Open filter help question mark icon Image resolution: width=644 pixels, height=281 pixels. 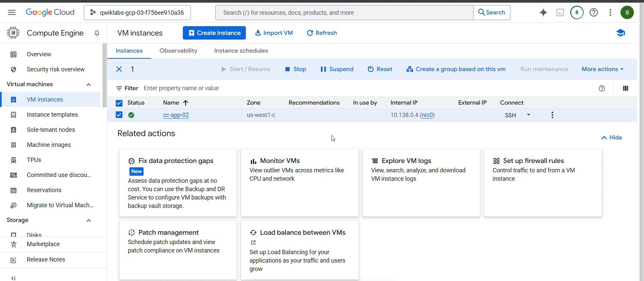coord(601,88)
